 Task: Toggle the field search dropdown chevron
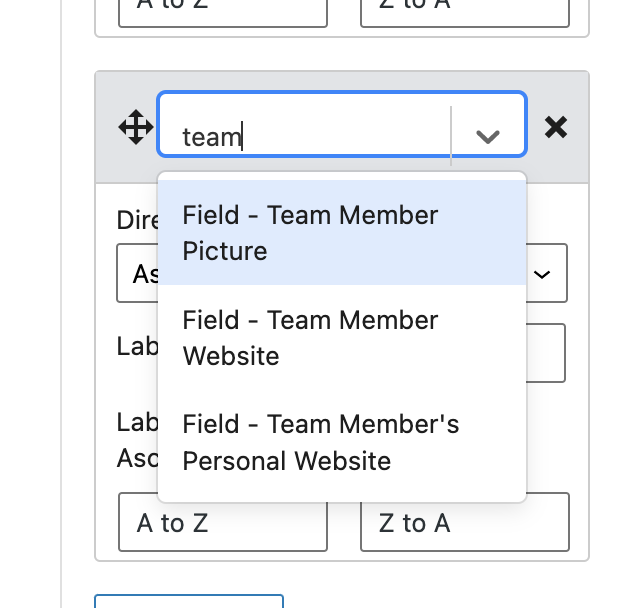tap(488, 137)
